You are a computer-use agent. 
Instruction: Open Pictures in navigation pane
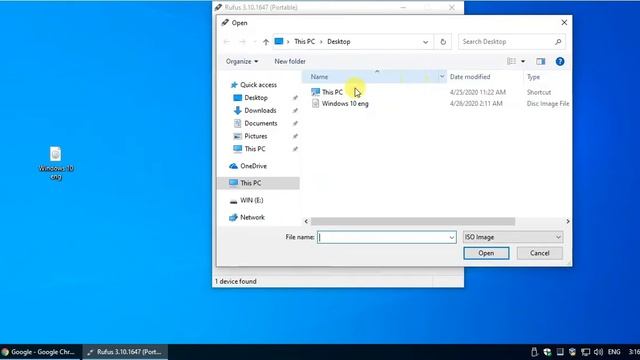coord(256,136)
